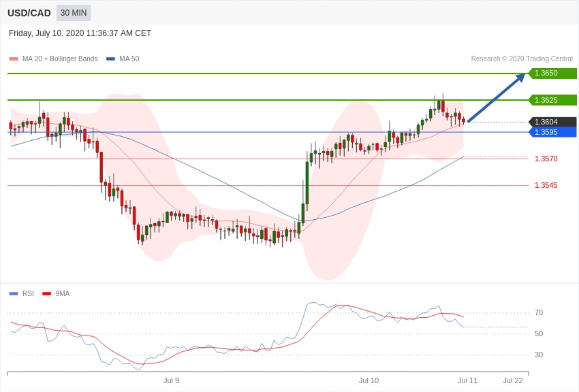Click the blue MA 50 legend swatch
This screenshot has width=579, height=392.
pyautogui.click(x=110, y=59)
